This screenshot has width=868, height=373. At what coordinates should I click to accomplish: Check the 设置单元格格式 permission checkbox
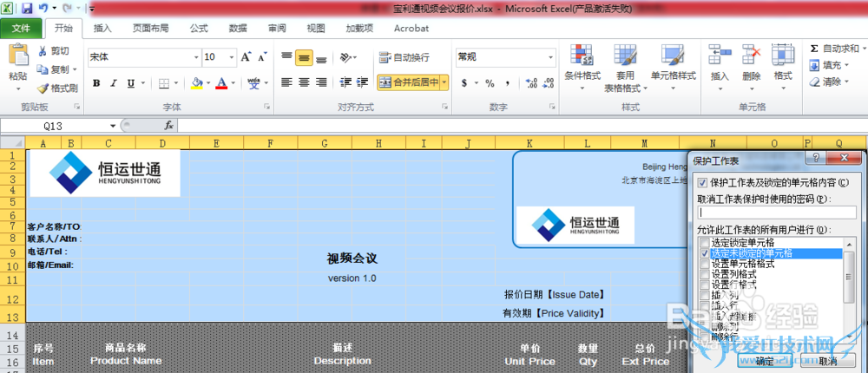pyautogui.click(x=704, y=264)
